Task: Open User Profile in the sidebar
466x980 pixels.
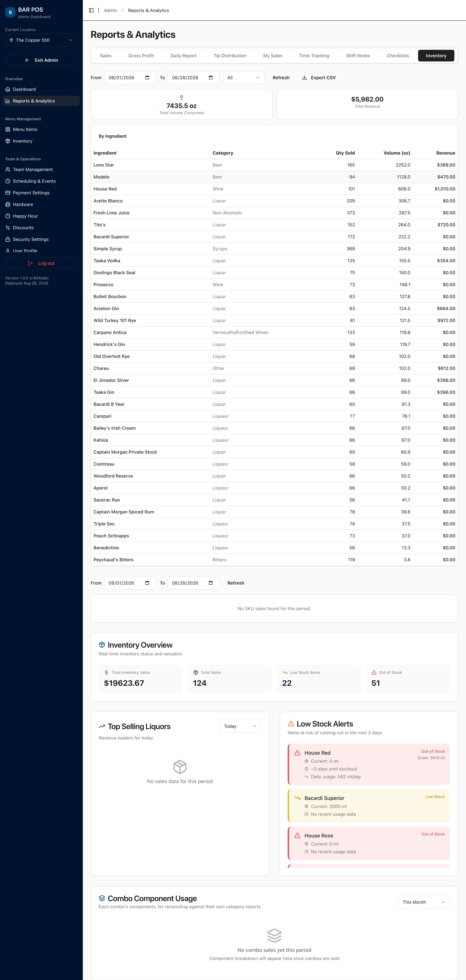Action: point(41,251)
